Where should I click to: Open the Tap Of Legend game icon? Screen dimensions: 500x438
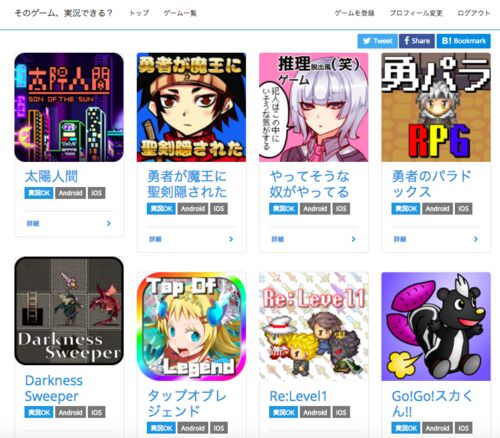coord(191,326)
